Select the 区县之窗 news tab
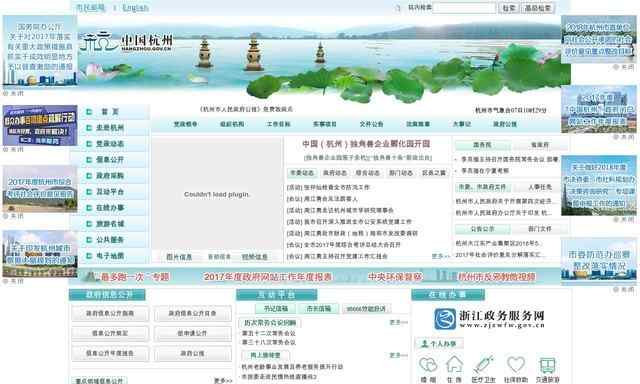The image size is (640, 384). 434,173
